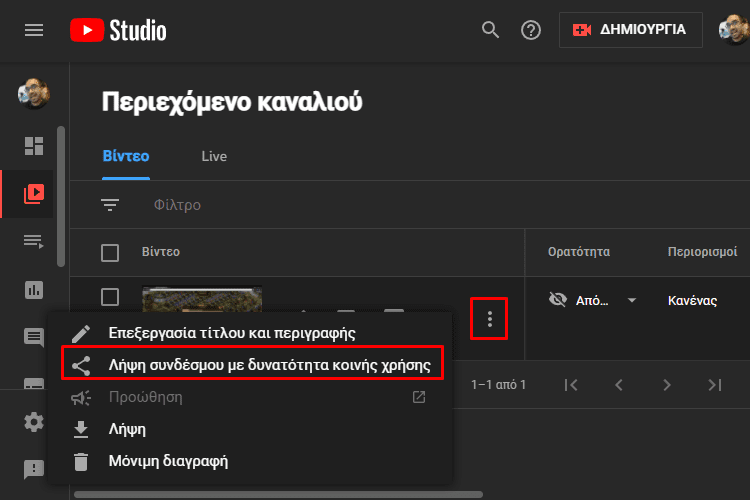Go to previous page arrow
The image size is (750, 500).
coord(618,385)
